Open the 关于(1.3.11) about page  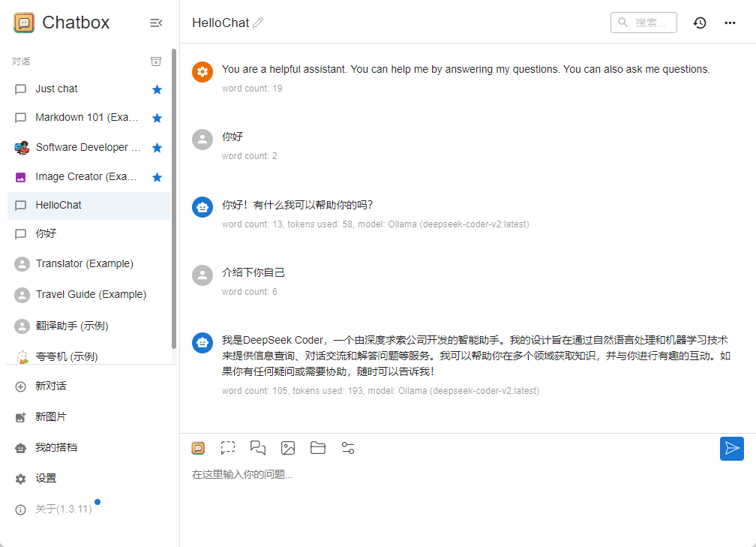click(88, 509)
